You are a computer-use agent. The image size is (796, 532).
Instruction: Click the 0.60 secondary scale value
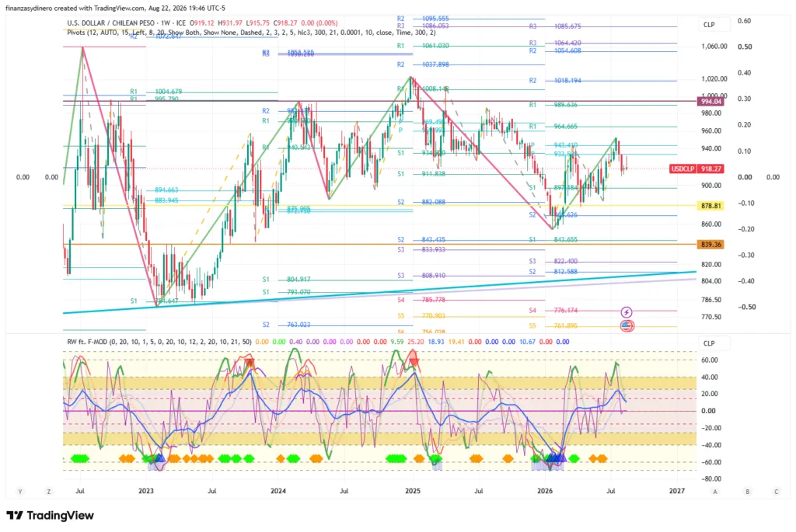[744, 21]
